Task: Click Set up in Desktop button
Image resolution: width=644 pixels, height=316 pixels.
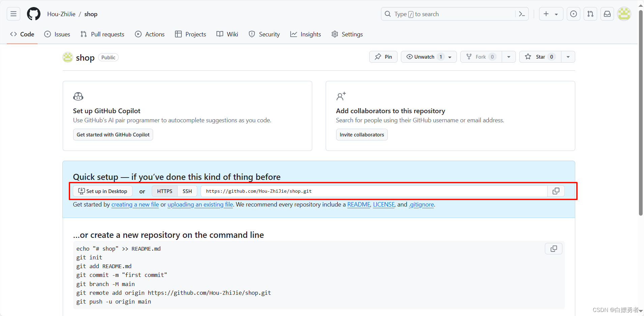Action: point(103,191)
